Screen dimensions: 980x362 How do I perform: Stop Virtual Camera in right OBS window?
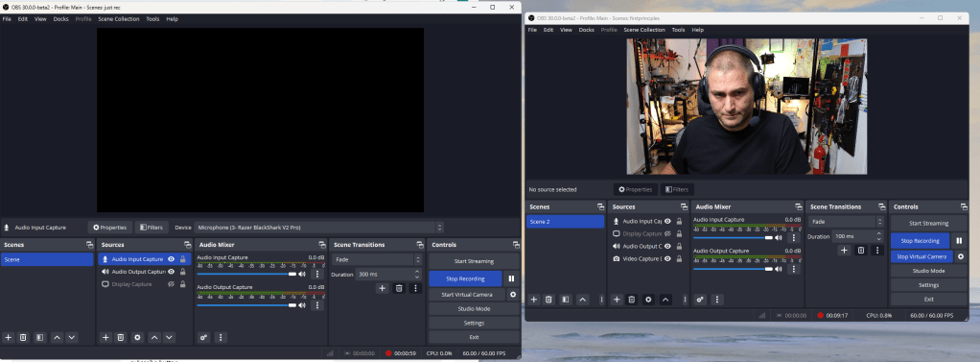(x=922, y=256)
